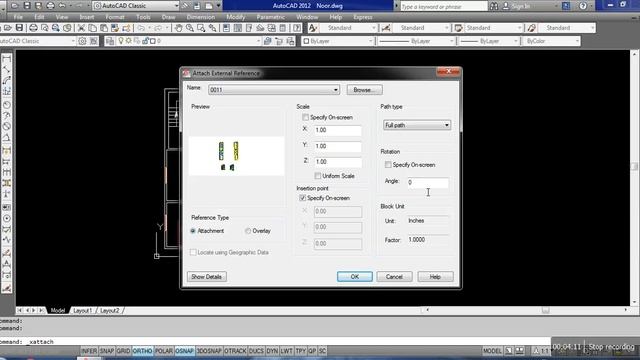The height and width of the screenshot is (360, 640).
Task: Click the Browse button
Action: click(364, 90)
